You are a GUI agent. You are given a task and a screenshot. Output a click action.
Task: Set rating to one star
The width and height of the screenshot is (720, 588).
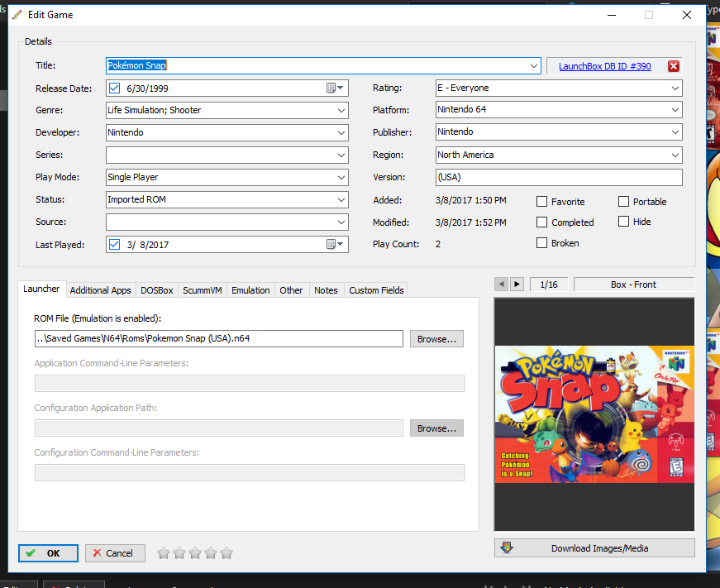tap(164, 553)
